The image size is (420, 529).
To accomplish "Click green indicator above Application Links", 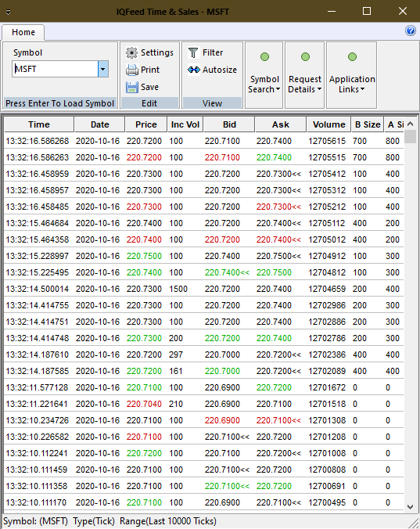I will pos(352,56).
